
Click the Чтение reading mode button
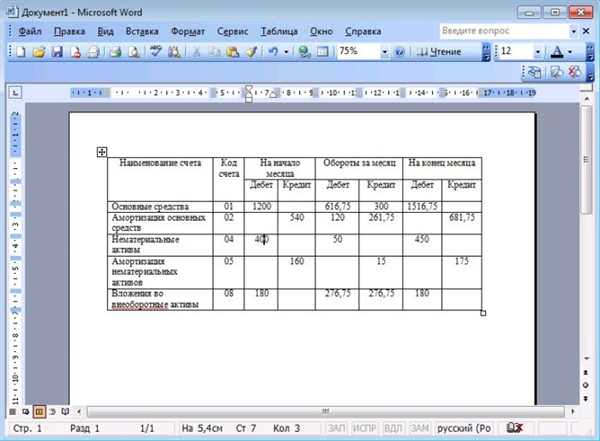pyautogui.click(x=439, y=52)
